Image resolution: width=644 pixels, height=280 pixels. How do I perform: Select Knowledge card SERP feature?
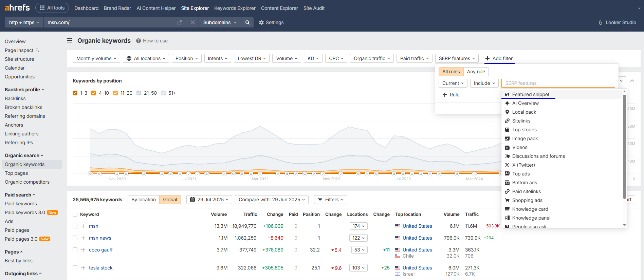click(x=562, y=209)
